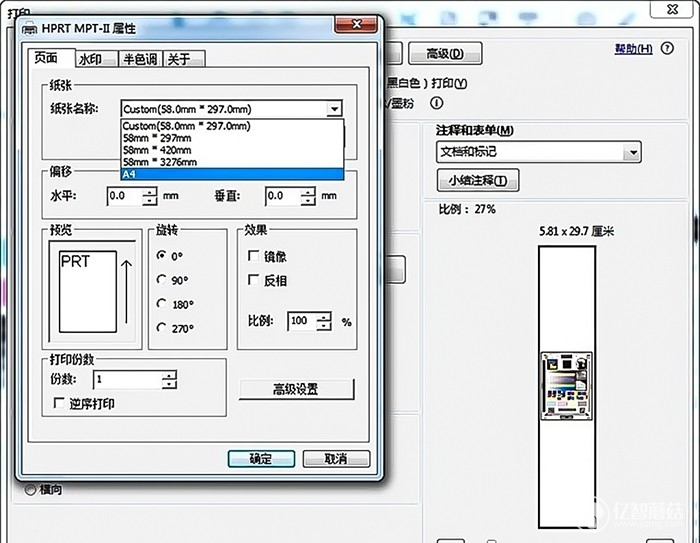700x543 pixels.
Task: Click the help question mark icon
Action: (667, 48)
